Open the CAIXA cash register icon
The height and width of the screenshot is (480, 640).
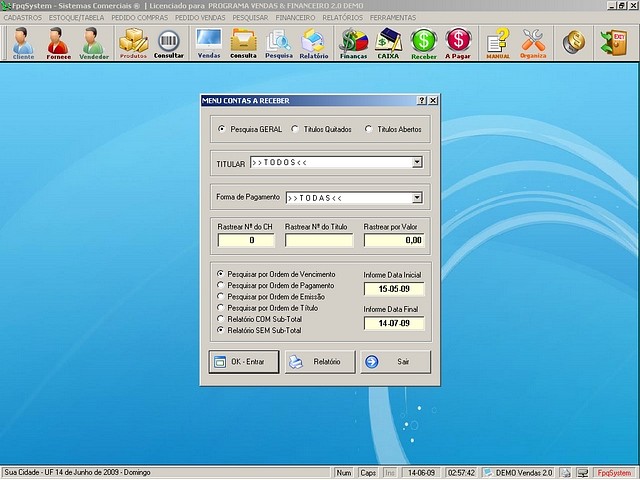(x=388, y=43)
